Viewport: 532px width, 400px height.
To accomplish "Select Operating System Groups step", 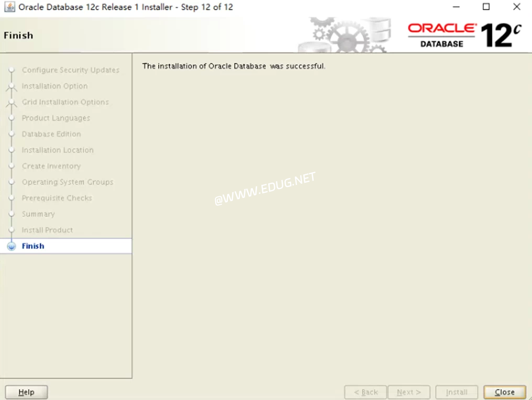I will tap(68, 182).
